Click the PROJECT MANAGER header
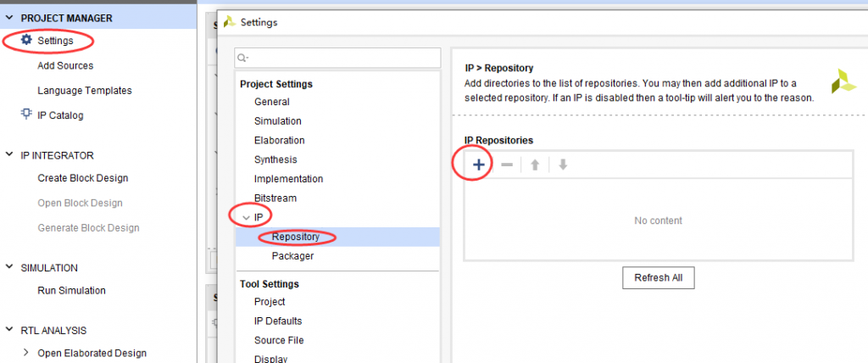Image resolution: width=868 pixels, height=363 pixels. [66, 19]
